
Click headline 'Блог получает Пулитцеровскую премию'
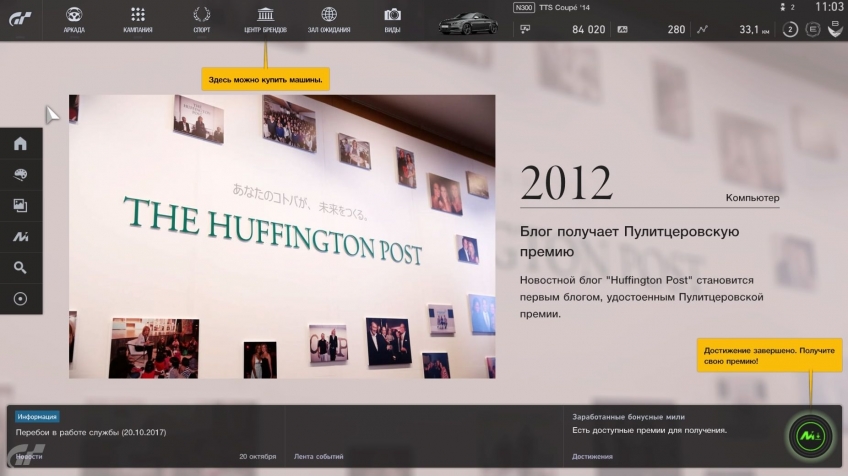[x=630, y=241]
